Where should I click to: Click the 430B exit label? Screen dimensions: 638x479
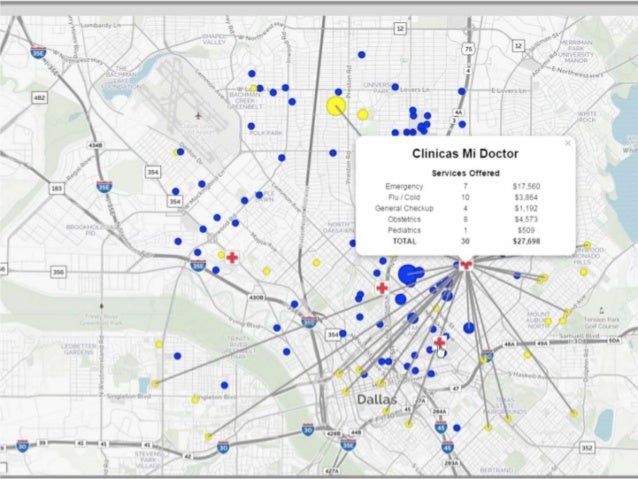tap(256, 298)
